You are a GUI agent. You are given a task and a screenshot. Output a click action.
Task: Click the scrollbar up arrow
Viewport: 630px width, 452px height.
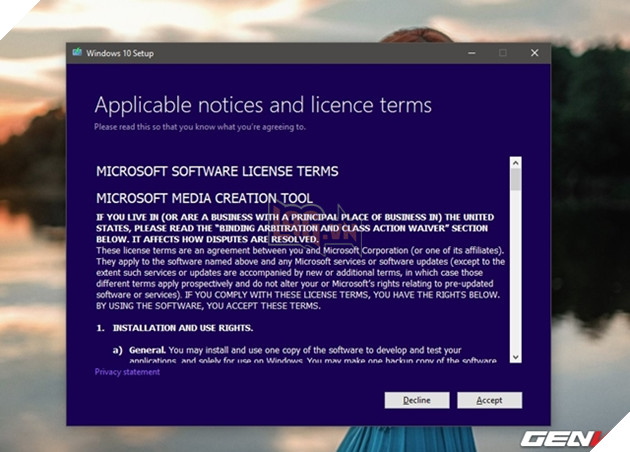[x=516, y=163]
